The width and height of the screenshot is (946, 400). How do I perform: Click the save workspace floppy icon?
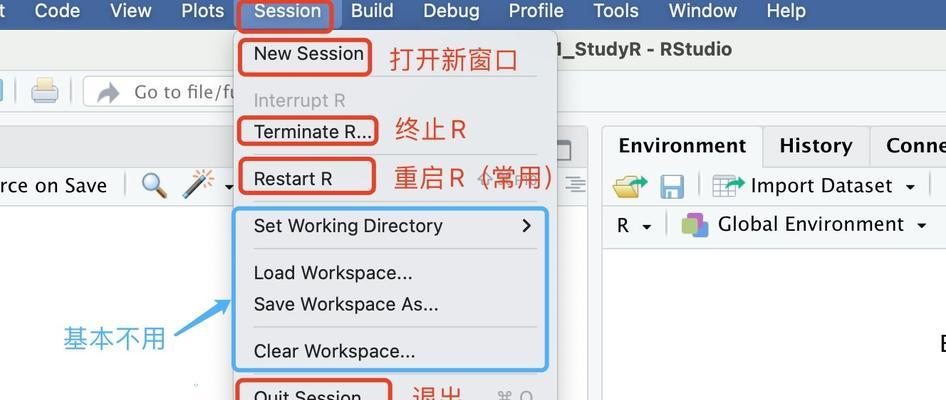point(671,186)
